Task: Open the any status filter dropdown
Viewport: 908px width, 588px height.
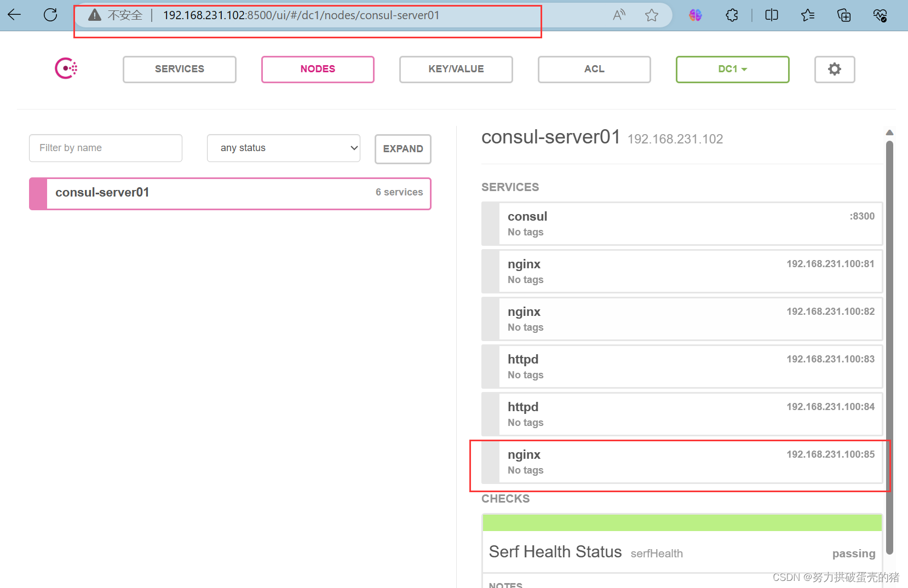Action: coord(283,148)
